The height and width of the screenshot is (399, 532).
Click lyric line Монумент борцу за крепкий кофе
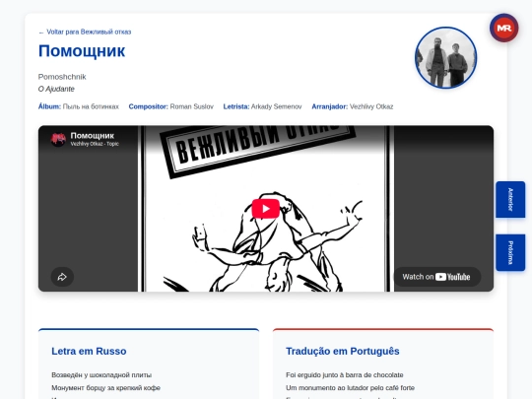click(105, 388)
